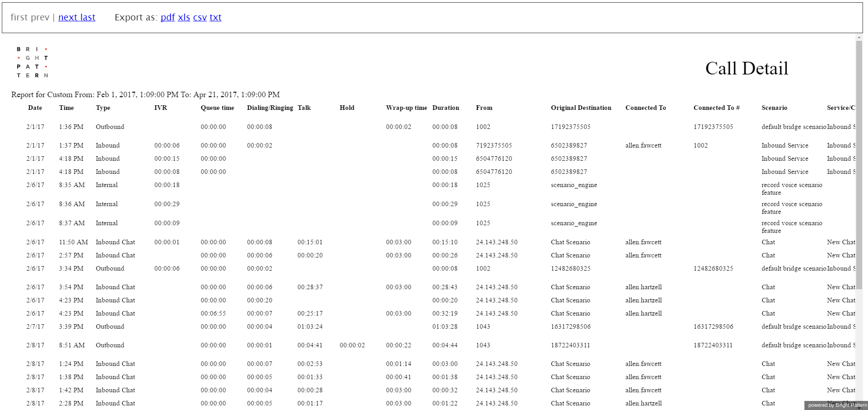Click the disabled 'first' page link

[19, 17]
